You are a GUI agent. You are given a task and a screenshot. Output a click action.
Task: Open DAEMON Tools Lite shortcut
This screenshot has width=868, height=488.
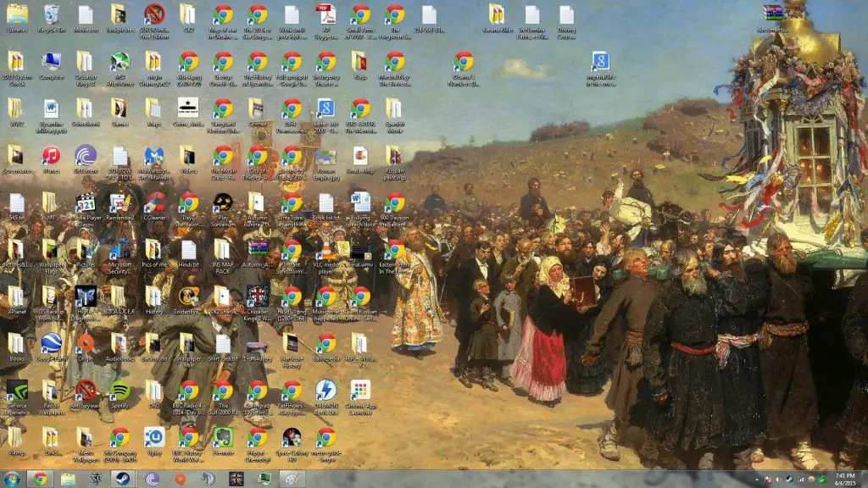coord(325,398)
